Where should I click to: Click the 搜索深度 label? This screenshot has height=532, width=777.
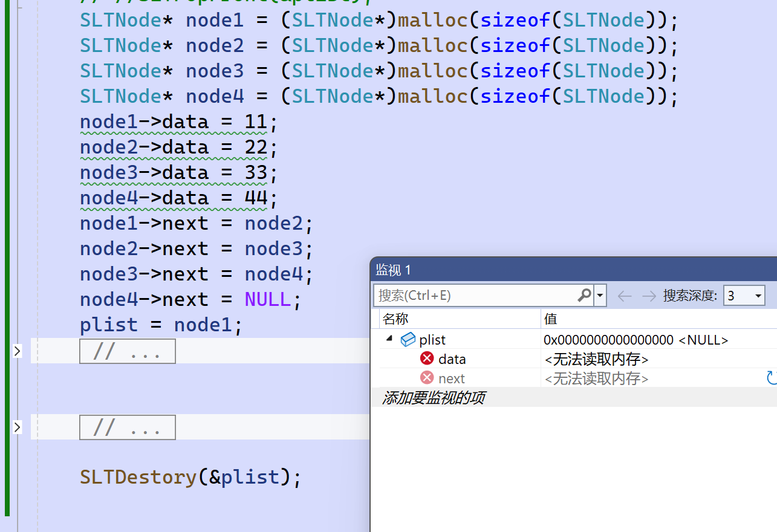(x=691, y=296)
